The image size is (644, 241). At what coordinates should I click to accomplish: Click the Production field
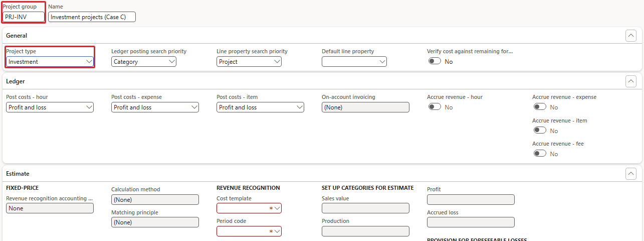[365, 231]
